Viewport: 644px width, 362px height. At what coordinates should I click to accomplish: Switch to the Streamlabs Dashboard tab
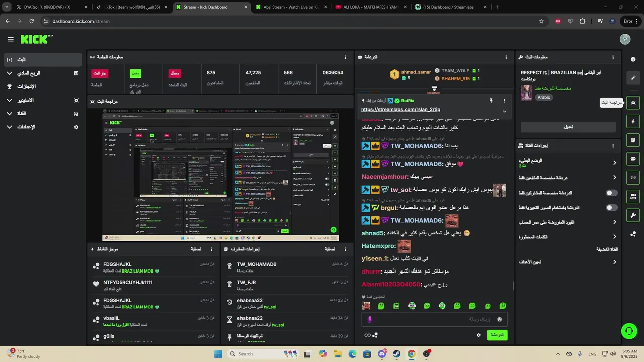(x=450, y=7)
